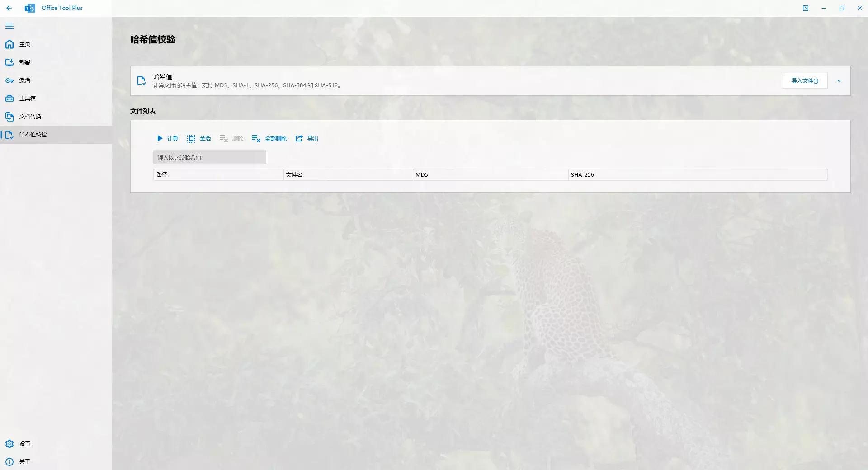Select the 哈希值校验 sidebar item
This screenshot has width=868, height=470.
point(33,135)
